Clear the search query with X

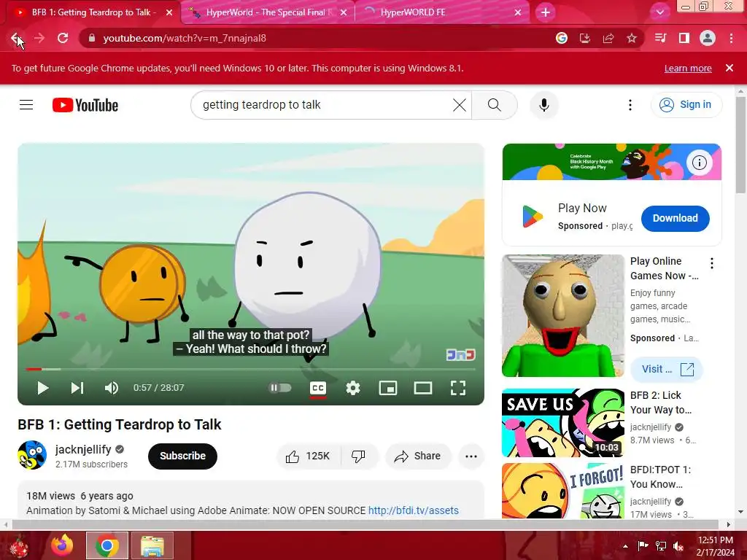(x=460, y=105)
